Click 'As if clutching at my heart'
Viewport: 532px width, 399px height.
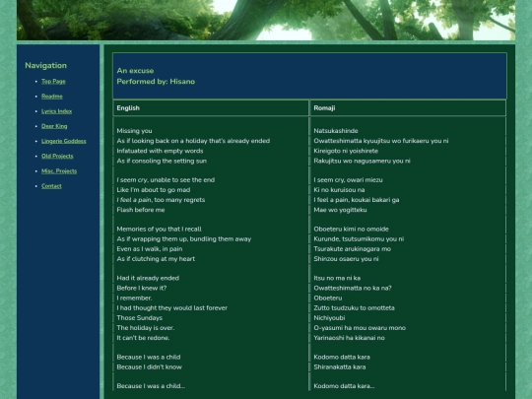[x=156, y=259]
